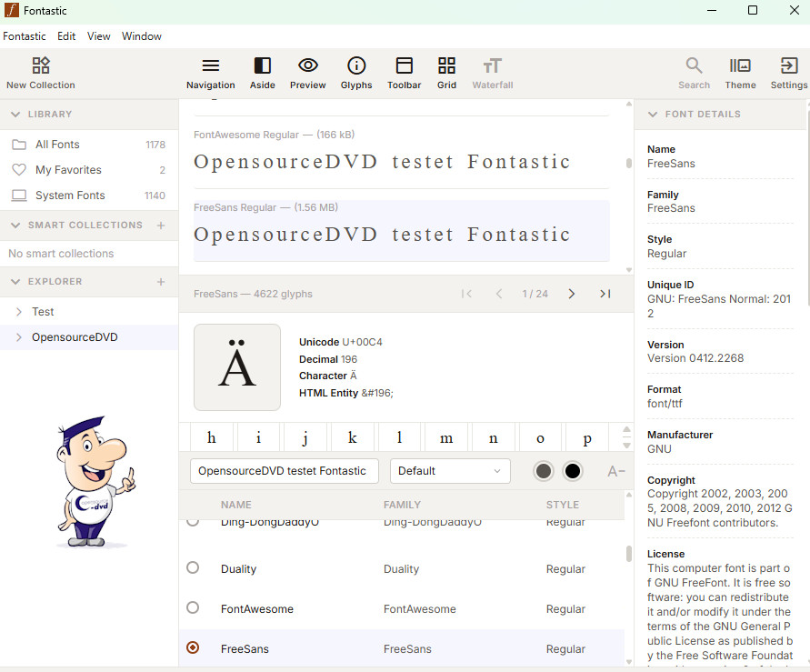Click the black color swatch
Screen dimensions: 810x672
tap(573, 471)
